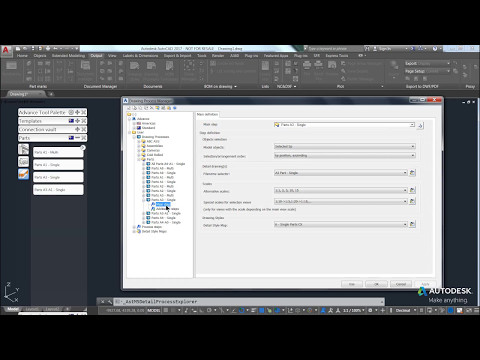Select Parts A2 - Single template
The image size is (480, 360).
[x=58, y=177]
